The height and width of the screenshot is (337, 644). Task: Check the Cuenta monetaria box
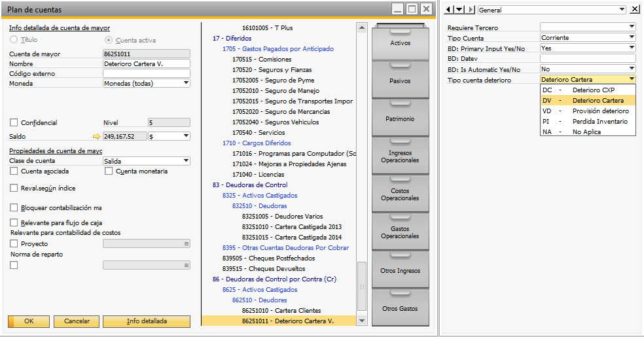click(x=109, y=171)
